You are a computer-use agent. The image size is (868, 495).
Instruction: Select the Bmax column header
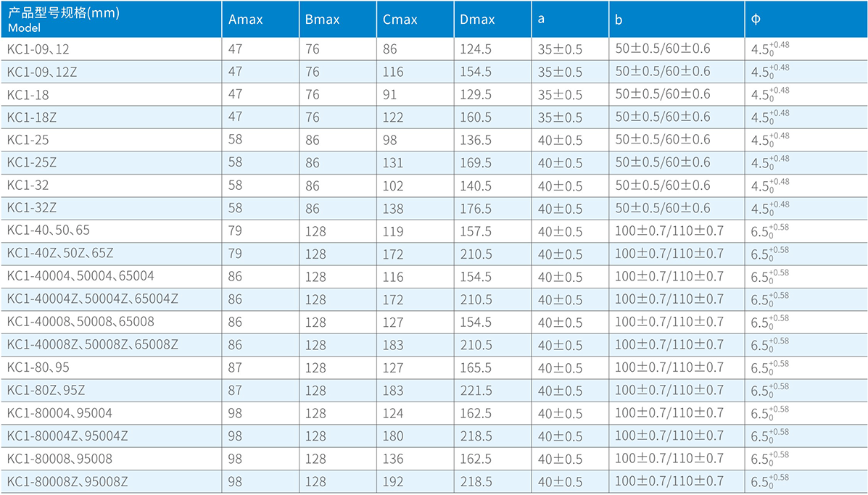[323, 20]
